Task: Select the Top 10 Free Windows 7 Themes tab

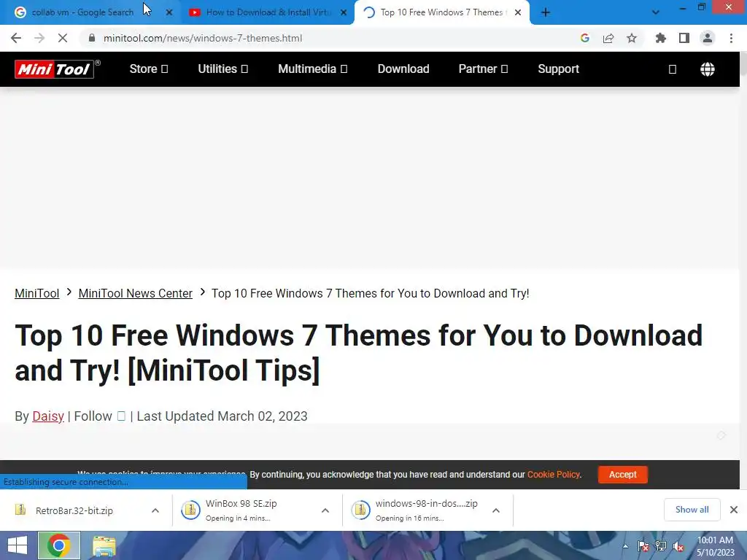Action: pyautogui.click(x=441, y=12)
